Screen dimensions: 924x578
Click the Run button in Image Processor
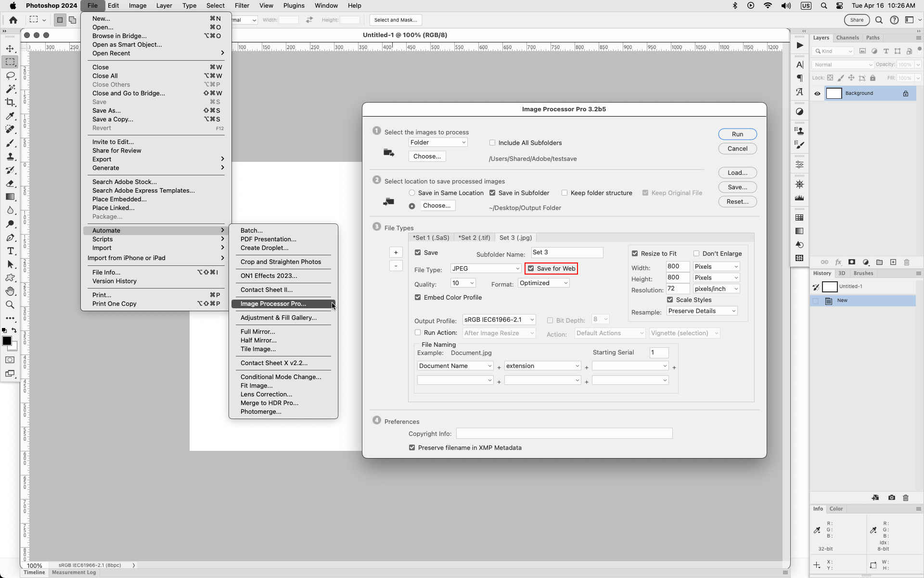737,134
